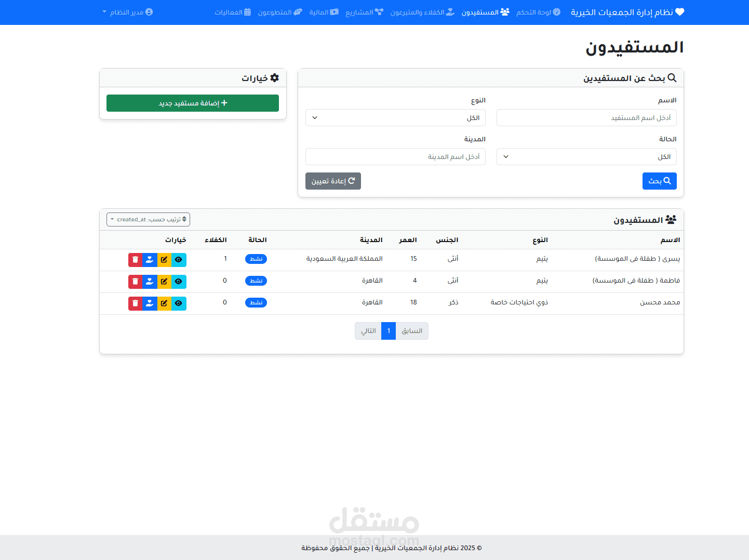Click name فاطمة ( طفلة فى الموسسة)
The image size is (749, 560).
[x=636, y=281]
